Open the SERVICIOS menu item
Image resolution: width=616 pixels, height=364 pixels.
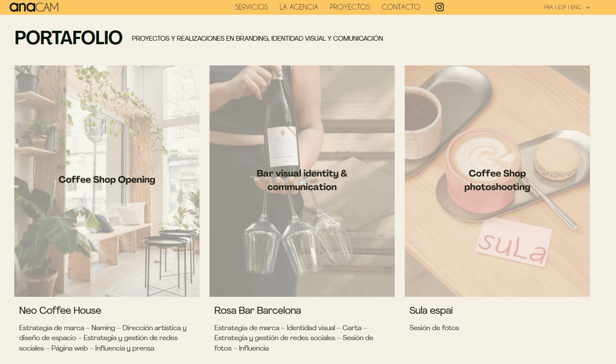click(251, 7)
